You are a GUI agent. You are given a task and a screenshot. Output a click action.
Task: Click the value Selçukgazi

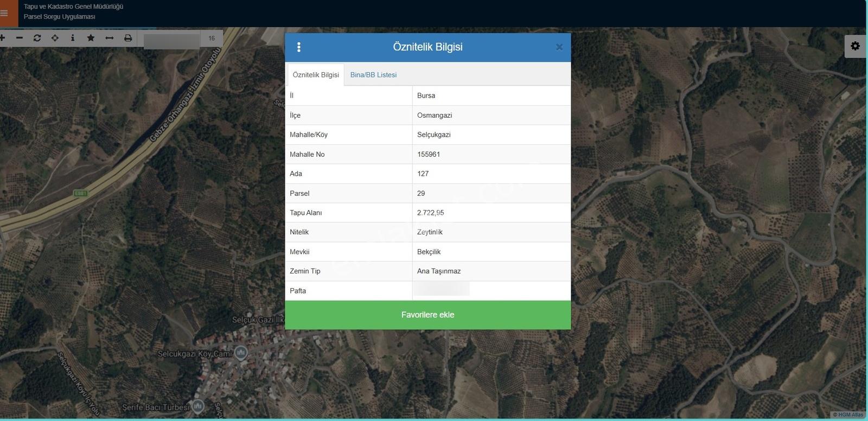tap(433, 135)
